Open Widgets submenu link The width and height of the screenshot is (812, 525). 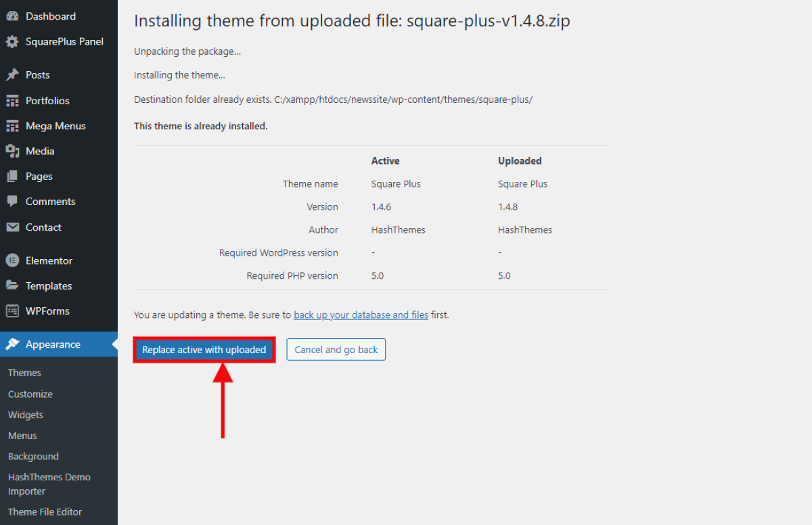click(26, 415)
